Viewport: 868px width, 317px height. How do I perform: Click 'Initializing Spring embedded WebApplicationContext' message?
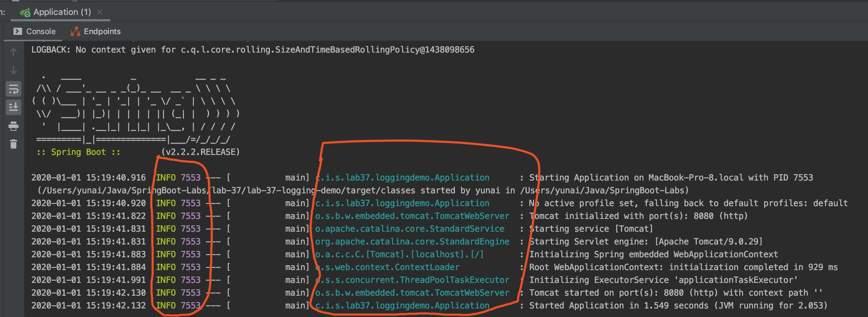(653, 254)
